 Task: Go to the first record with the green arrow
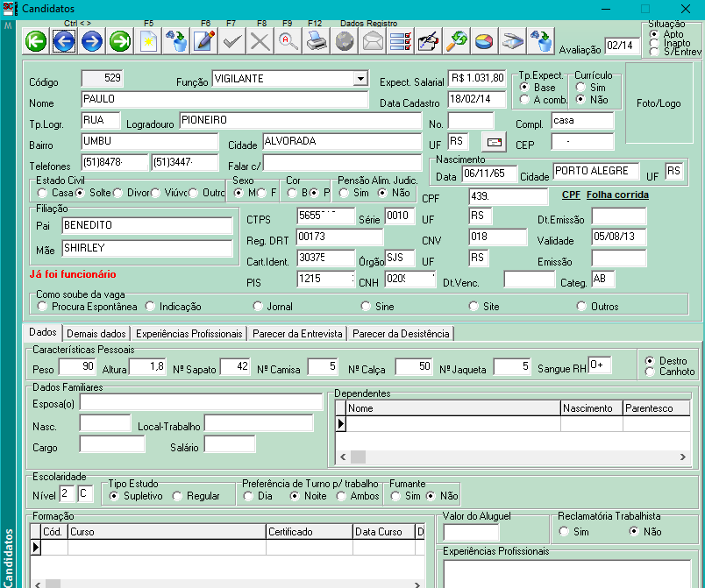[x=36, y=42]
